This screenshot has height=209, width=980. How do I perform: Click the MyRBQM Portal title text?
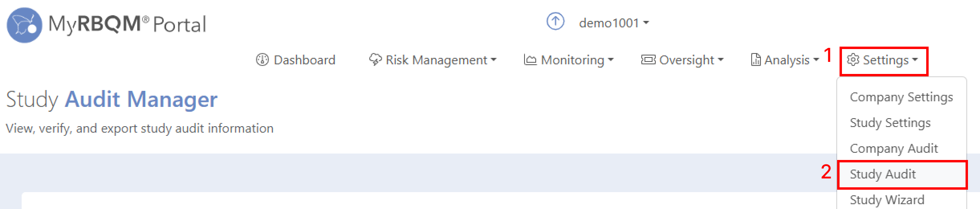[127, 24]
